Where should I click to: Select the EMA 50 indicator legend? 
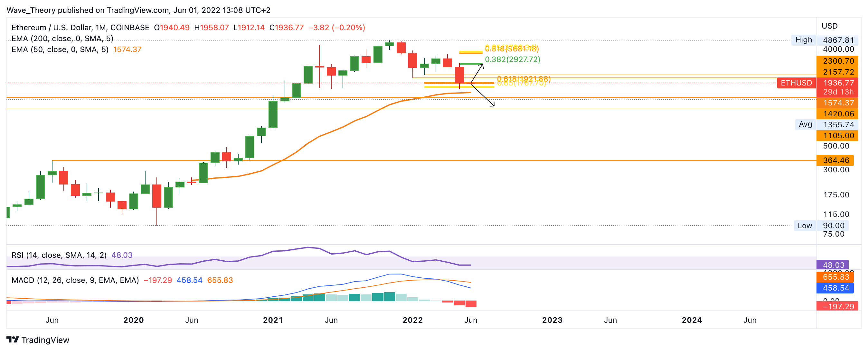pyautogui.click(x=60, y=50)
